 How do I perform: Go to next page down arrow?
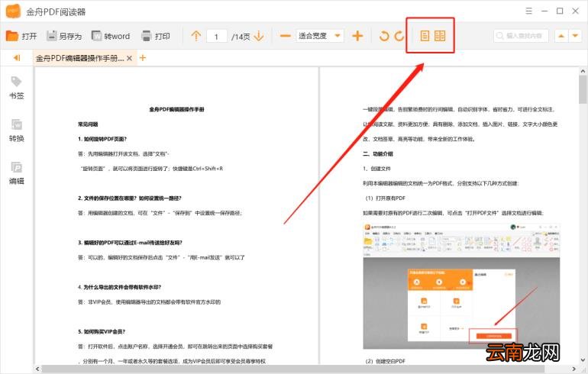click(x=259, y=36)
